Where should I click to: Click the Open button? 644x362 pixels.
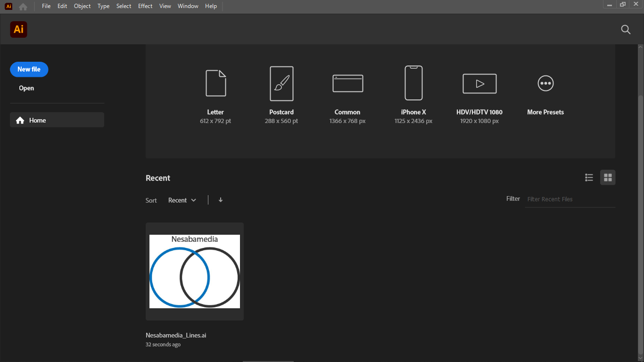(x=26, y=88)
